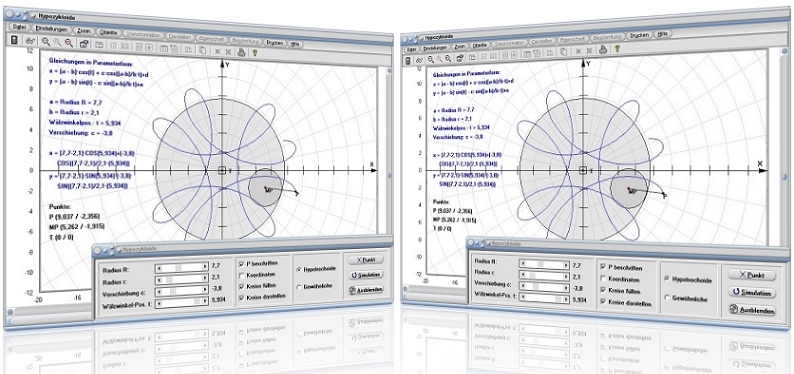794x374 pixels.
Task: Open the Objekte menu in left window
Action: (108, 32)
